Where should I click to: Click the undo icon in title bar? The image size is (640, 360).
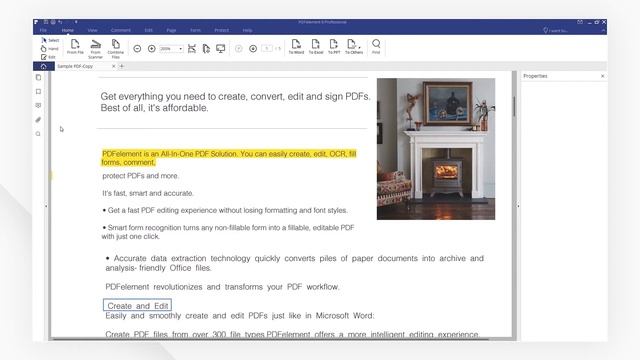coord(60,22)
